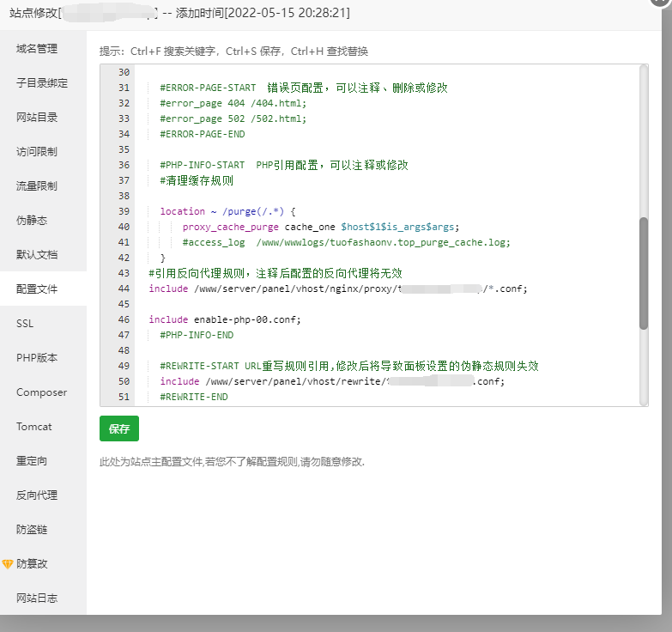Click the '#引用反向代理规则' comment line
672x632 pixels.
(275, 273)
